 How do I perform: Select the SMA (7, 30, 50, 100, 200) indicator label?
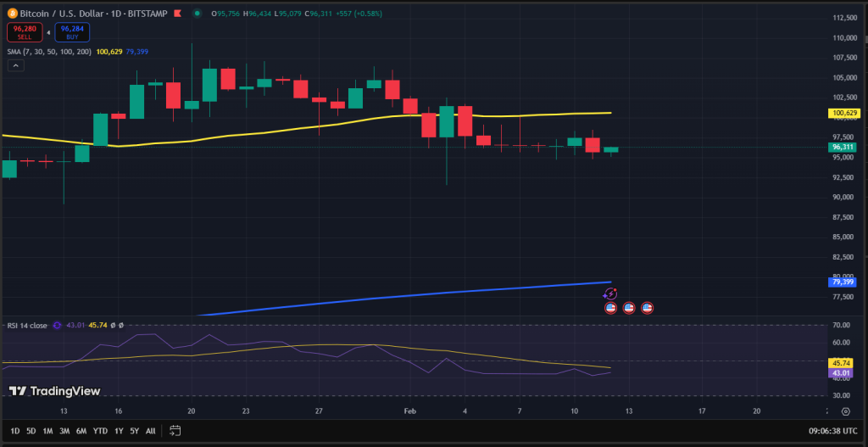(x=50, y=52)
